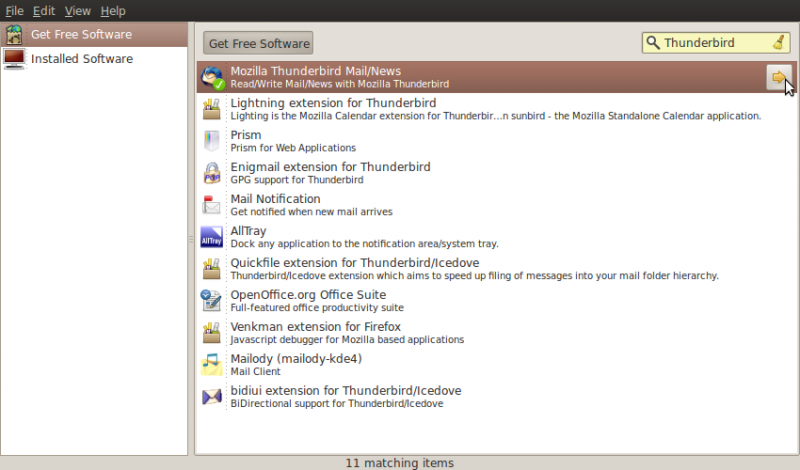Click the Prism application icon
Viewport: 800px width, 470px height.
(x=211, y=141)
